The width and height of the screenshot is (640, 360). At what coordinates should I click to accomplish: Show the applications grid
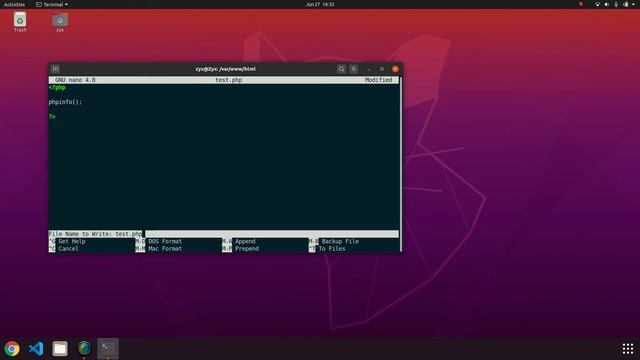[628, 349]
